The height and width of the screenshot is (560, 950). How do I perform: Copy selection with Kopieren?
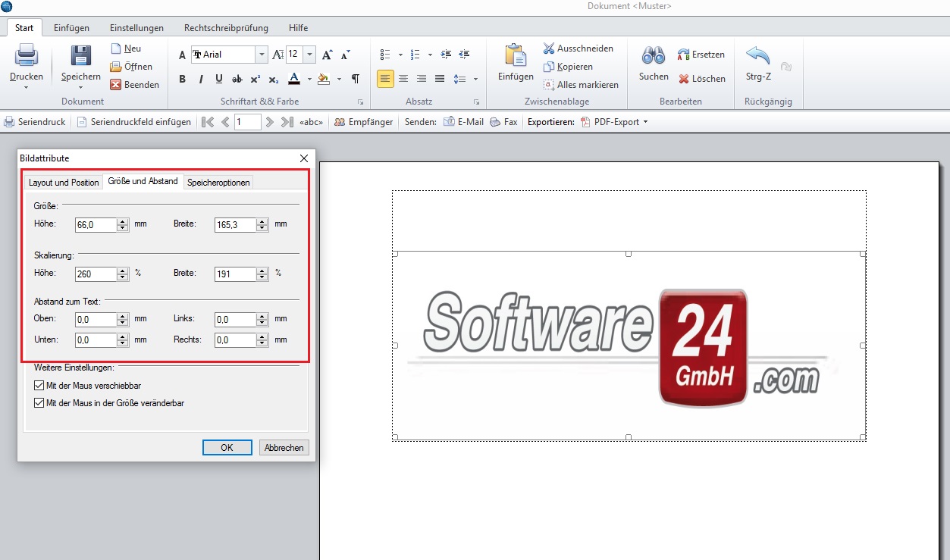567,66
